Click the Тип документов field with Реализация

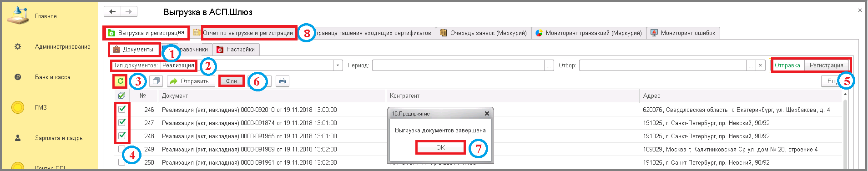click(247, 65)
